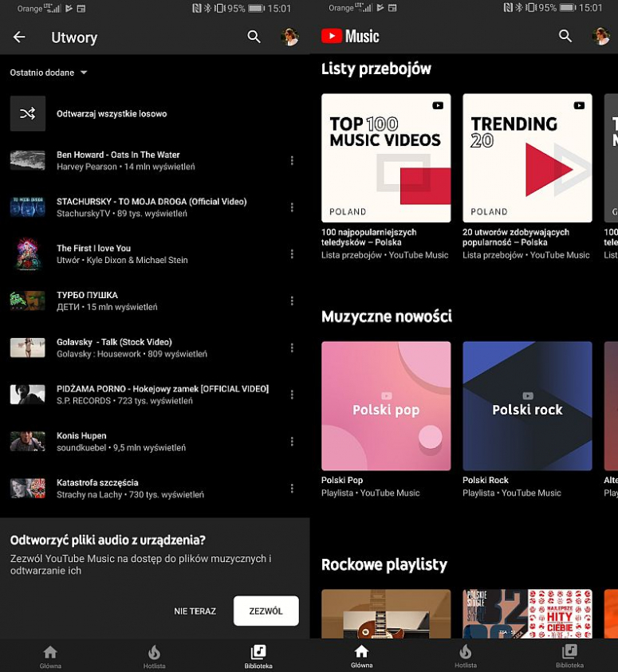This screenshot has width=618, height=672.
Task: Open more options for STACHURSKY - TO MOJA DROGA
Action: [292, 207]
